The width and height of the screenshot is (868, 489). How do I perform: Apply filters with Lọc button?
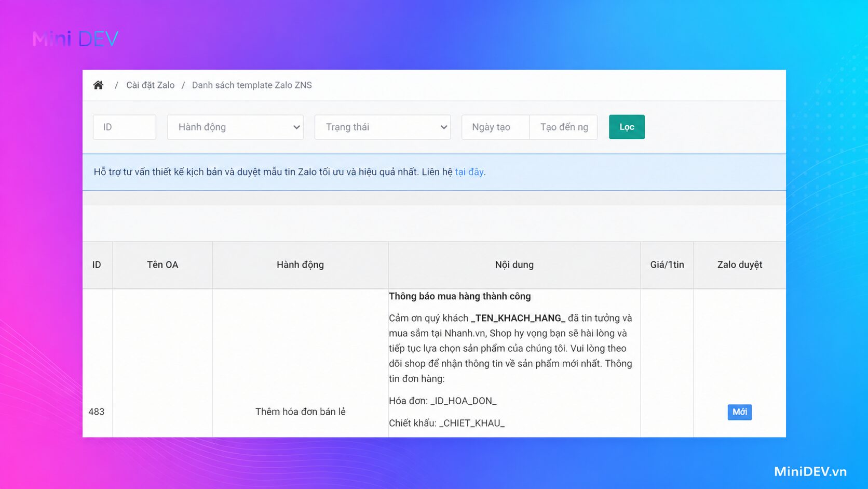click(x=627, y=127)
